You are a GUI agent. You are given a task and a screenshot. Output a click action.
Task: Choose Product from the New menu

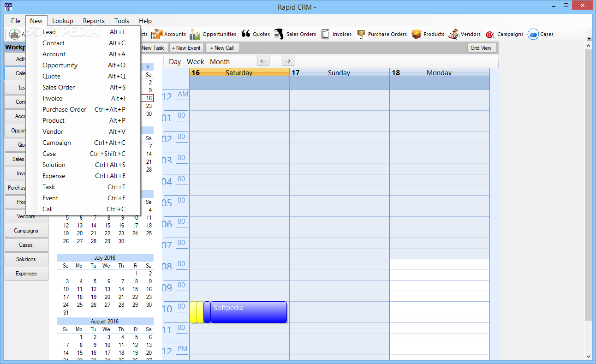click(83, 120)
